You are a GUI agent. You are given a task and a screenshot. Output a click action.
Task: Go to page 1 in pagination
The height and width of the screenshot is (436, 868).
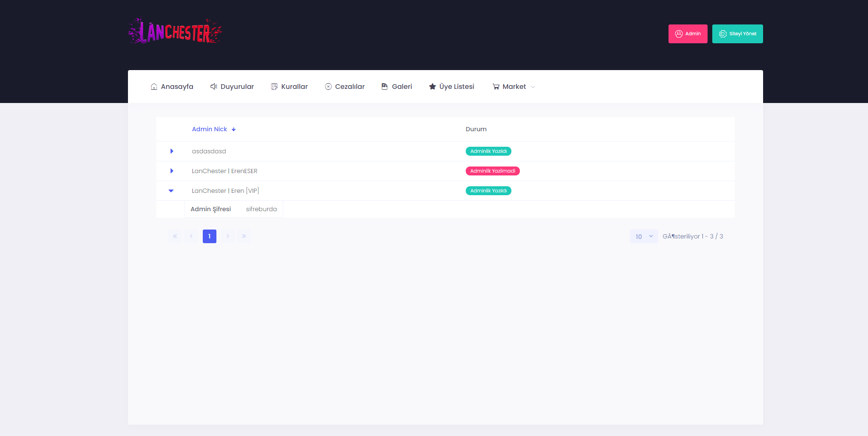point(209,236)
